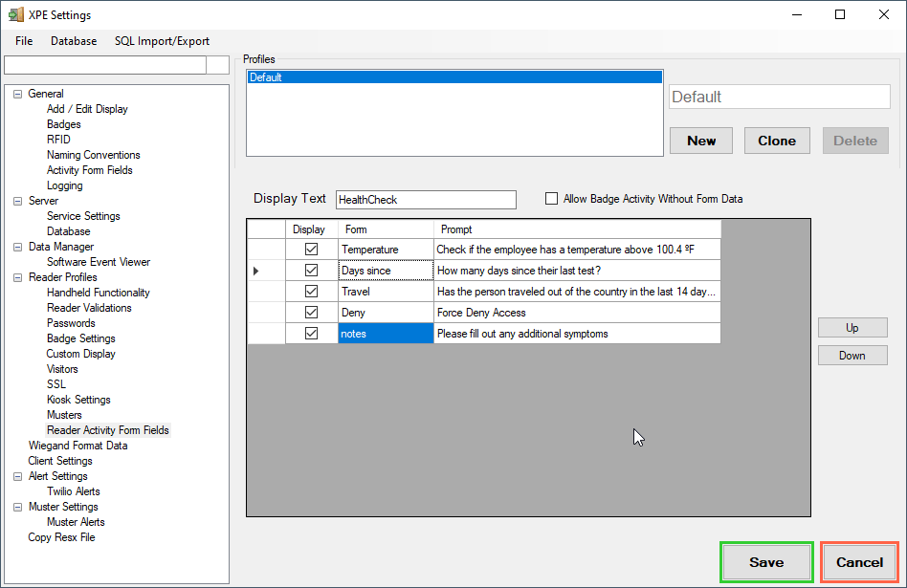Uncheck Display for the Days since row
This screenshot has height=588, width=907.
point(311,270)
